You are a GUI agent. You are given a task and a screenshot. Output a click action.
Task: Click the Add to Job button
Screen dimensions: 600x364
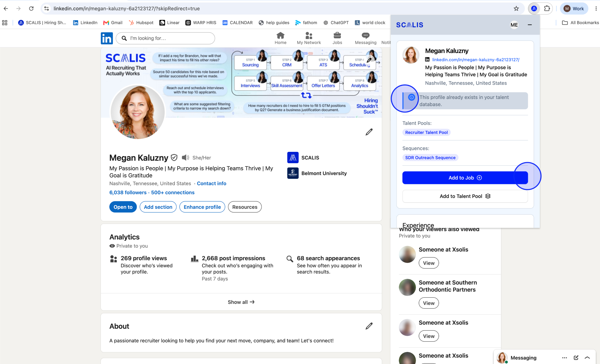click(465, 178)
